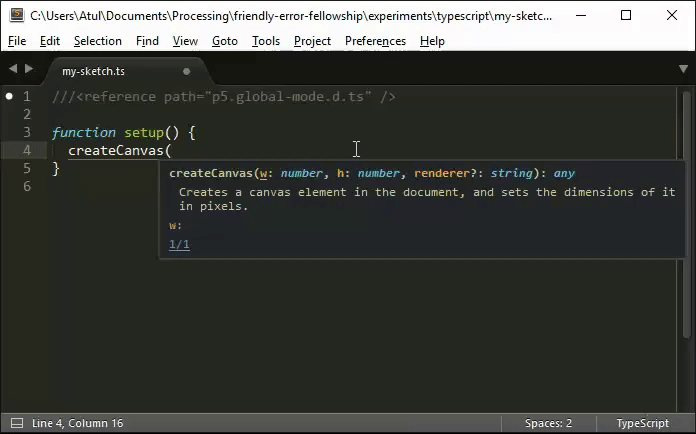The height and width of the screenshot is (434, 696).
Task: Open the View menu
Action: point(185,41)
